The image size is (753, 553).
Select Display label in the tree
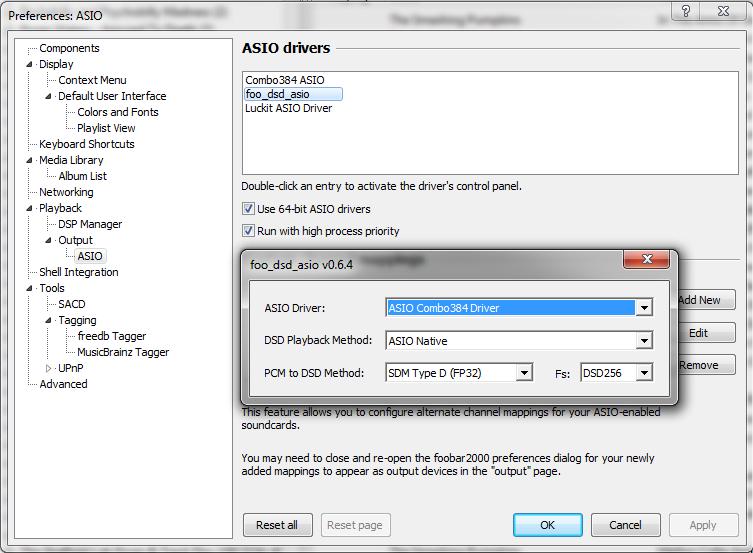56,64
